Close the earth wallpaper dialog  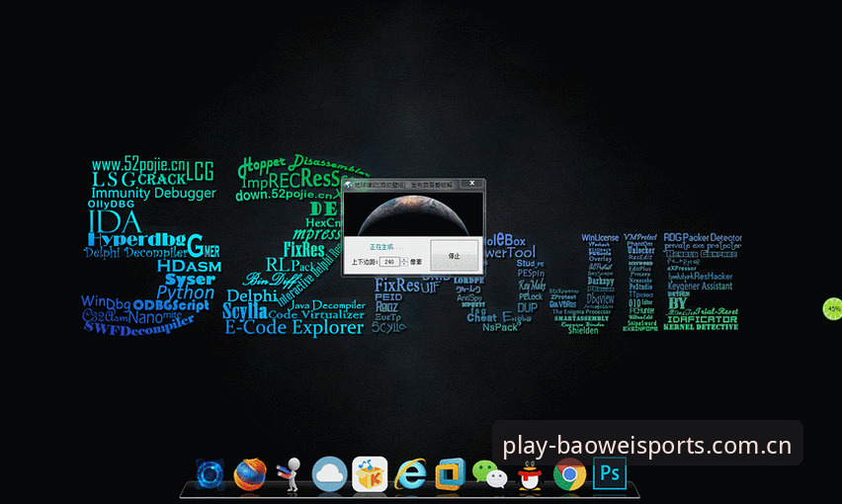tap(472, 183)
